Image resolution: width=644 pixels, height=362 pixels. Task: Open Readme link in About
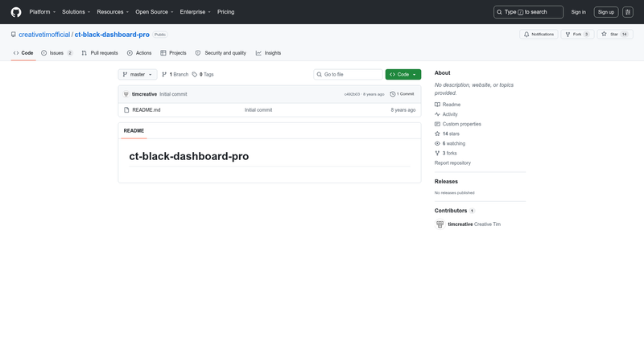click(x=448, y=105)
